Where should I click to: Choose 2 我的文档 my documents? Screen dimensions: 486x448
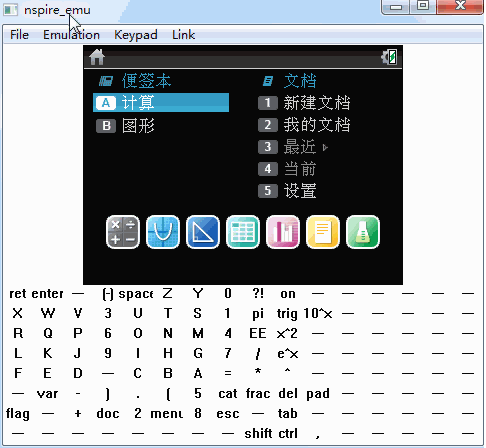304,125
